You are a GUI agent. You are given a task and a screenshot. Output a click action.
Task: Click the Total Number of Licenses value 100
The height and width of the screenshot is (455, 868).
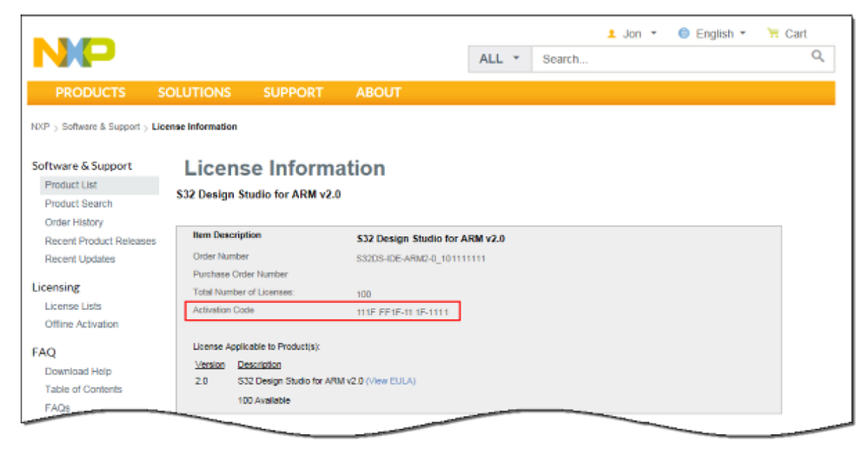364,293
